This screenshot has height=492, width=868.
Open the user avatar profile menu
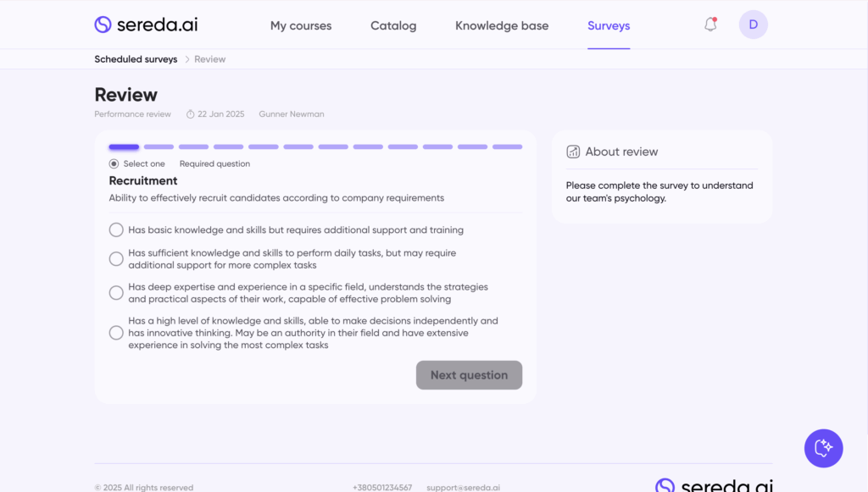pyautogui.click(x=753, y=25)
